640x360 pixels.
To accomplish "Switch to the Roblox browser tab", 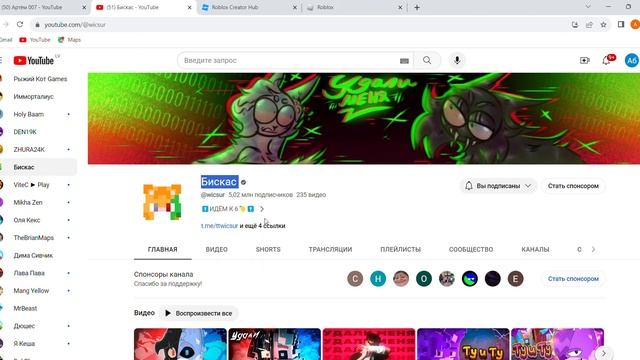I will [353, 7].
